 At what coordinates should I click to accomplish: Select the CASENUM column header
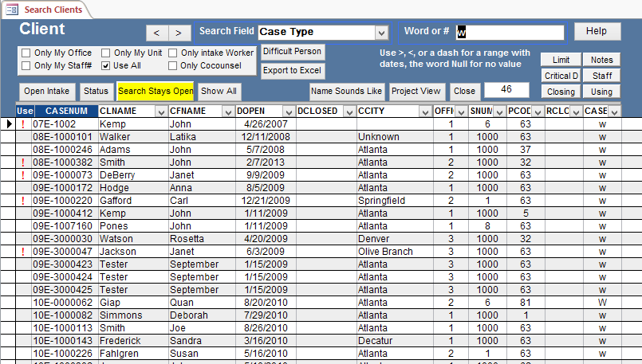(x=65, y=112)
